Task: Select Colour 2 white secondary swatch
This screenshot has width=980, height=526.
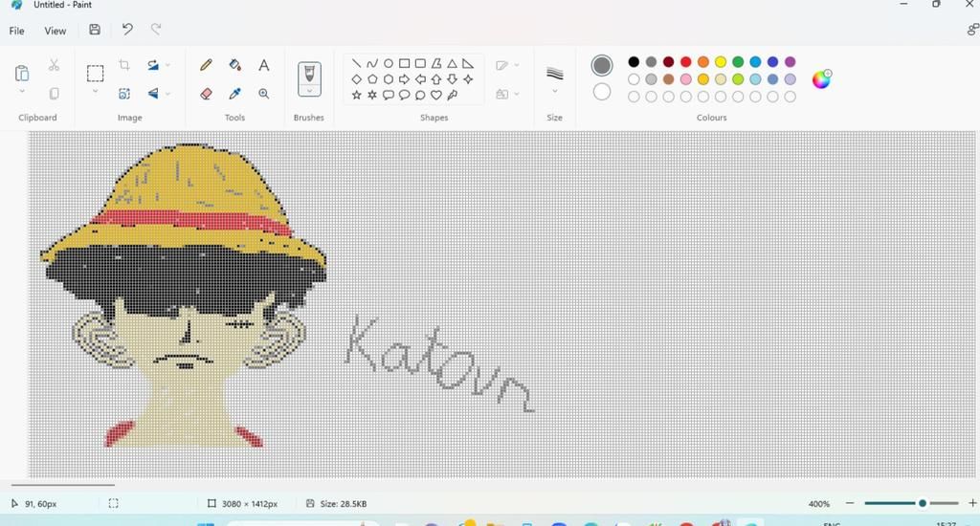Action: 602,92
